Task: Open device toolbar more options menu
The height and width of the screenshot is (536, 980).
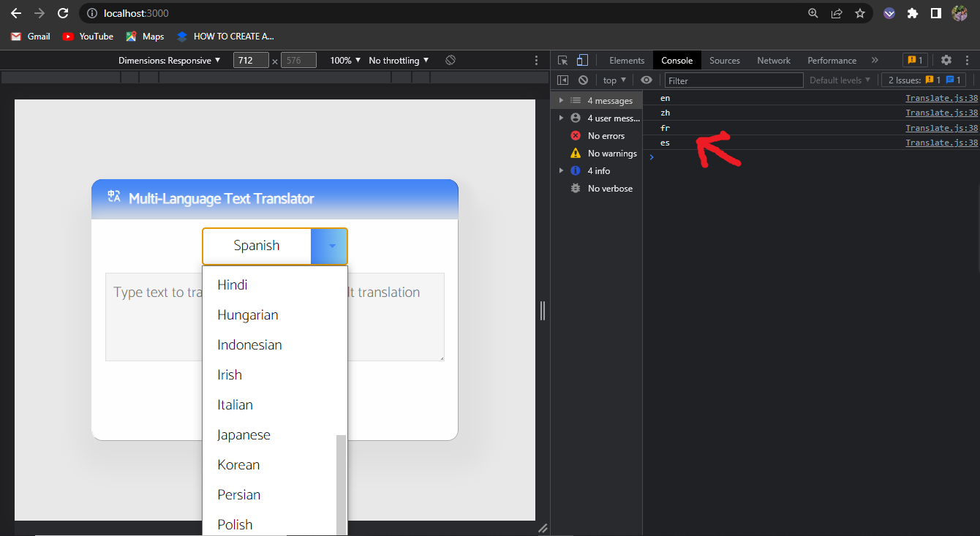Action: click(x=537, y=60)
